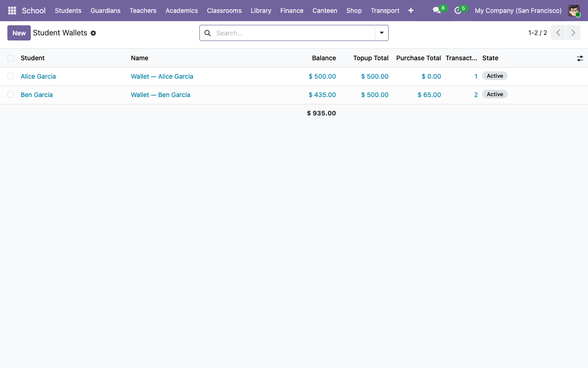
Task: Sort by Student column header
Action: [33, 58]
